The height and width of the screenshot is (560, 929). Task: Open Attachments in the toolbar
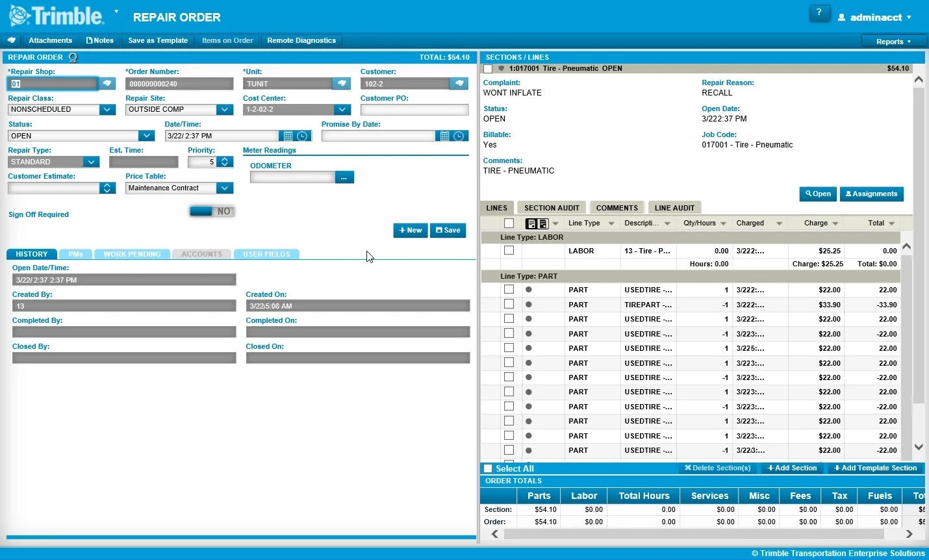tap(50, 40)
